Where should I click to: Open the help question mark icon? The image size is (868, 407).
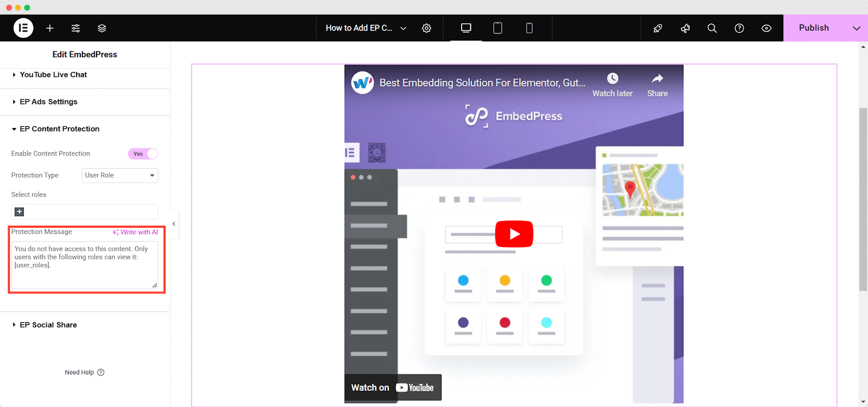pyautogui.click(x=739, y=28)
